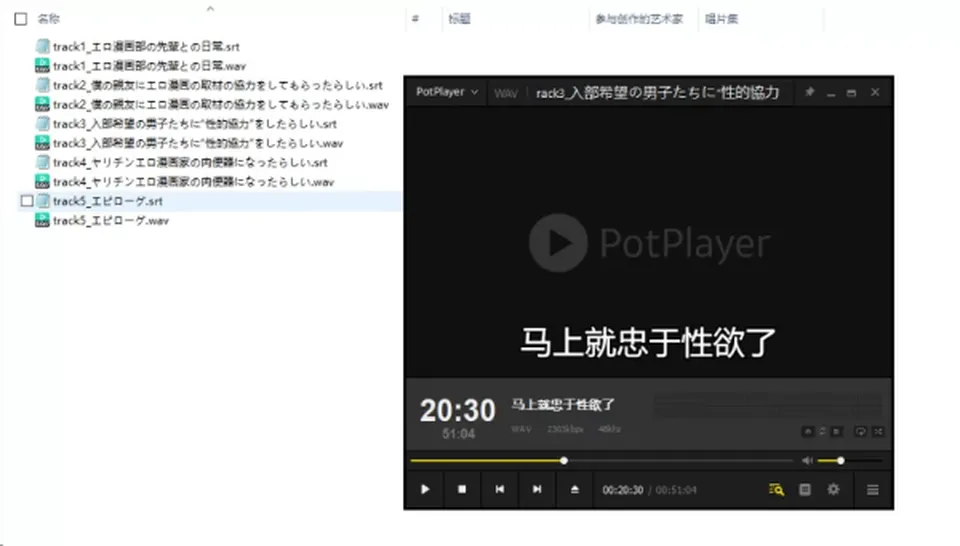Click the 51:04 total duration text
The width and height of the screenshot is (960, 546).
point(459,434)
